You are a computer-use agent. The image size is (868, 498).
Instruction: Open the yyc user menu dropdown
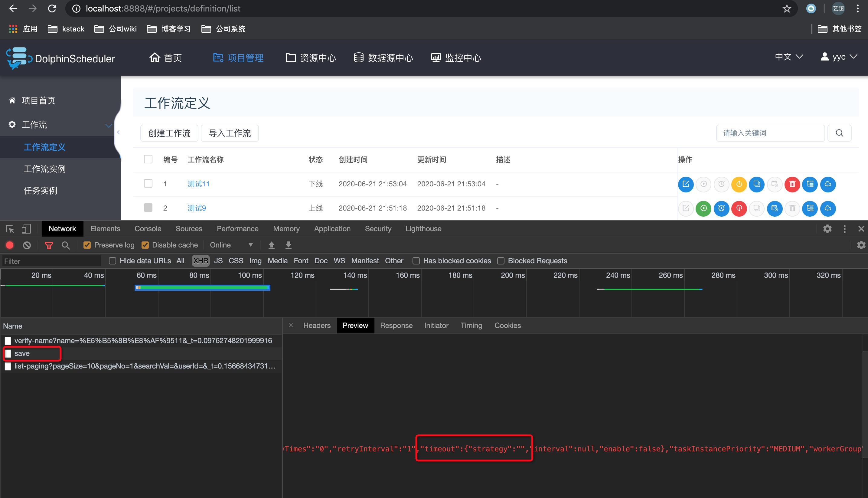point(839,57)
